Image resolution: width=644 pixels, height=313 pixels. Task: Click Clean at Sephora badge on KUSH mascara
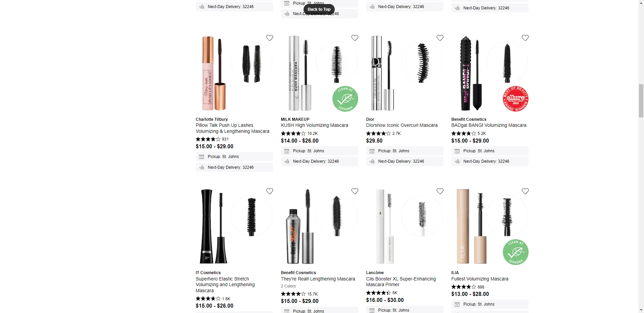[345, 99]
